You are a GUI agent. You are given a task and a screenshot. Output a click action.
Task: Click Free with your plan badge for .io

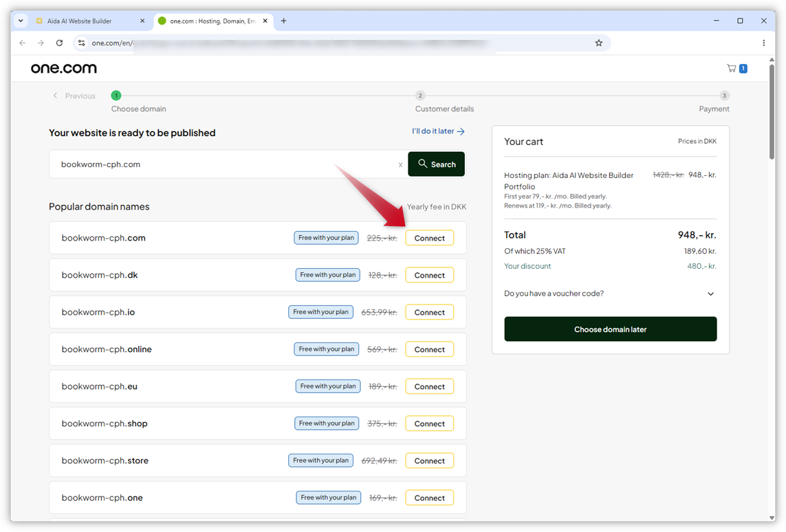click(321, 311)
